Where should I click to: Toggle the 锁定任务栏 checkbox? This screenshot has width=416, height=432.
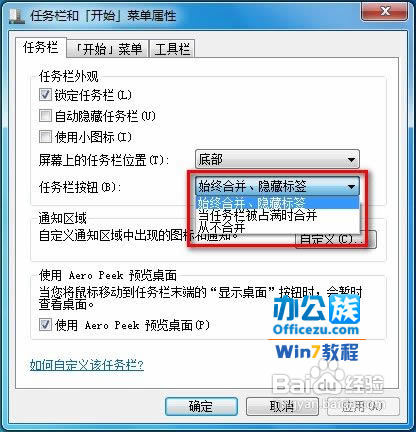45,95
